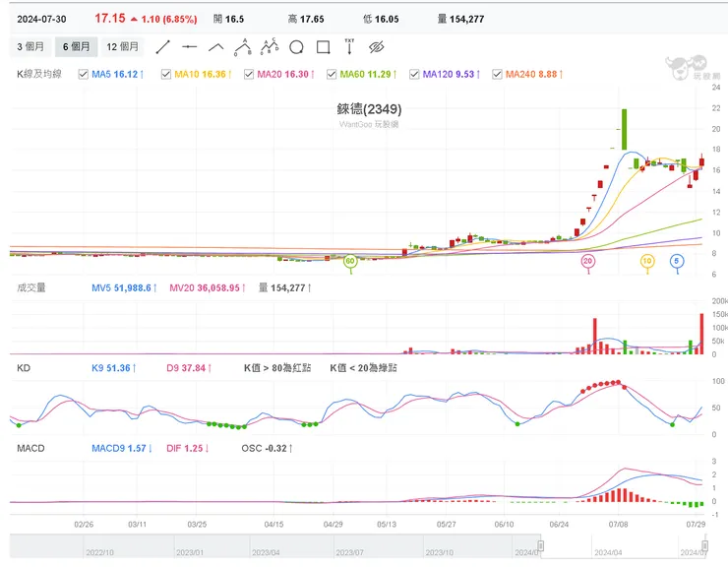Select the A-B-C wave drawing tool

270,47
